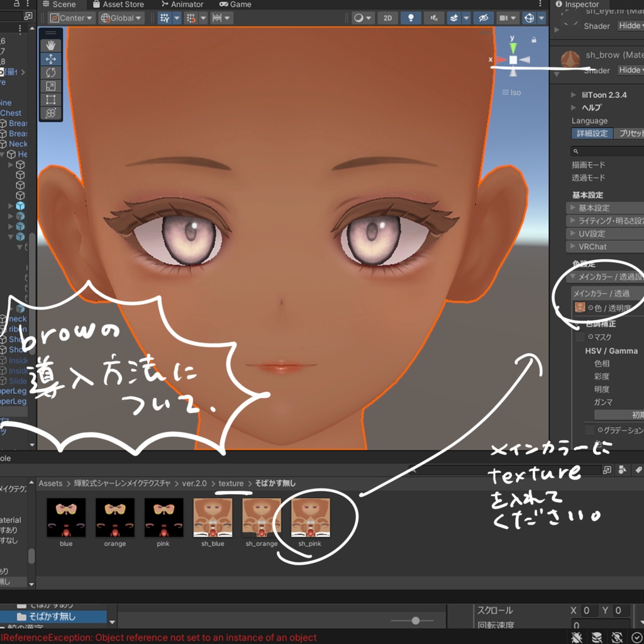Open scene panel kebab menu
Viewport: 644px width, 644px height.
pyautogui.click(x=540, y=4)
